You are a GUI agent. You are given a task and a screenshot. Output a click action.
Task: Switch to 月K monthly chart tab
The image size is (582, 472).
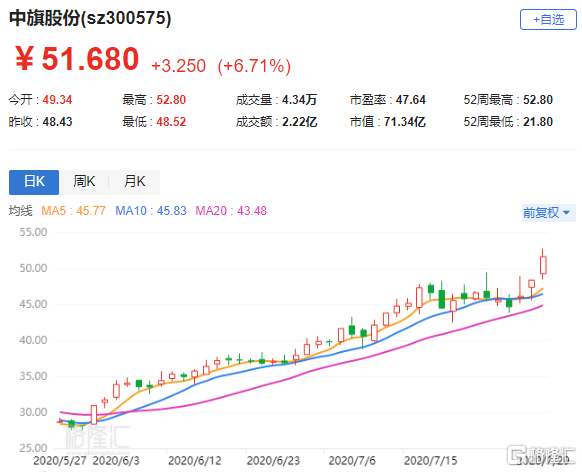point(135,182)
